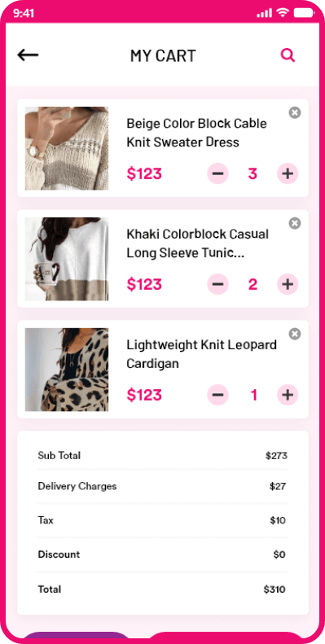Viewport: 325px width, 644px height.
Task: Open search with the magnifier icon
Action: point(288,55)
